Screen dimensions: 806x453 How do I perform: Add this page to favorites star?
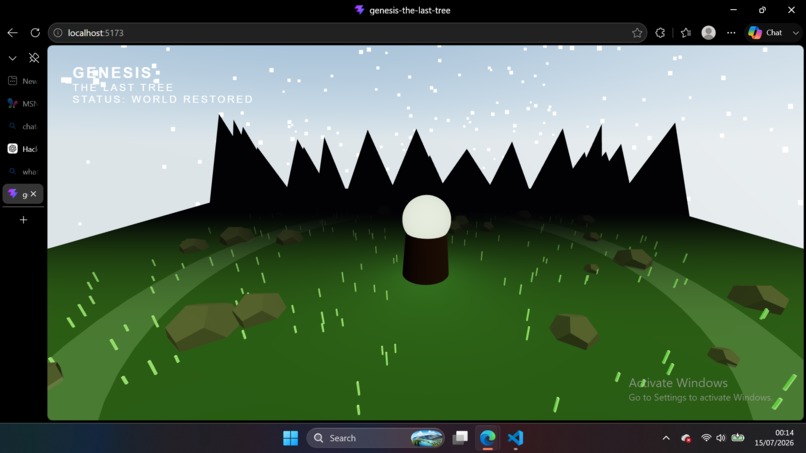coord(637,33)
